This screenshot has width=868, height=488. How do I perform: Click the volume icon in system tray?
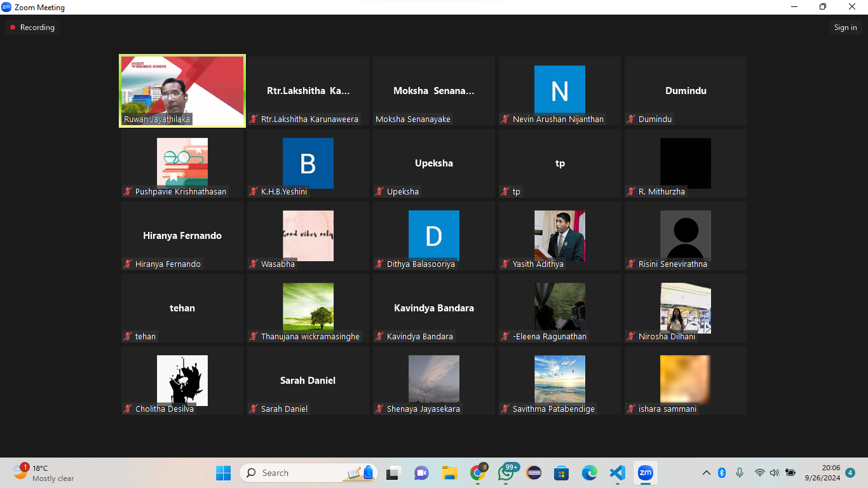click(774, 473)
